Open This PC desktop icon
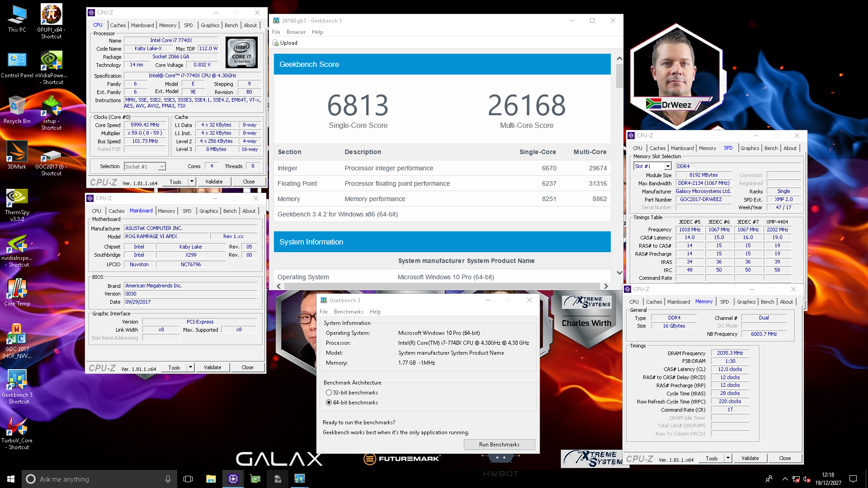The width and height of the screenshot is (868, 488). coord(17,19)
